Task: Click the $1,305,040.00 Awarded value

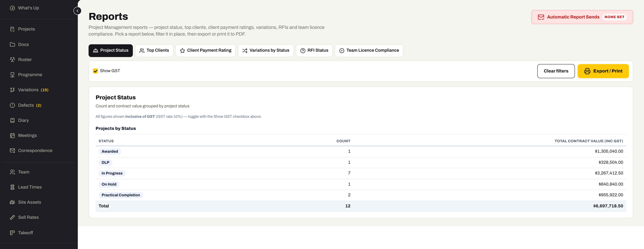Action: pyautogui.click(x=609, y=151)
